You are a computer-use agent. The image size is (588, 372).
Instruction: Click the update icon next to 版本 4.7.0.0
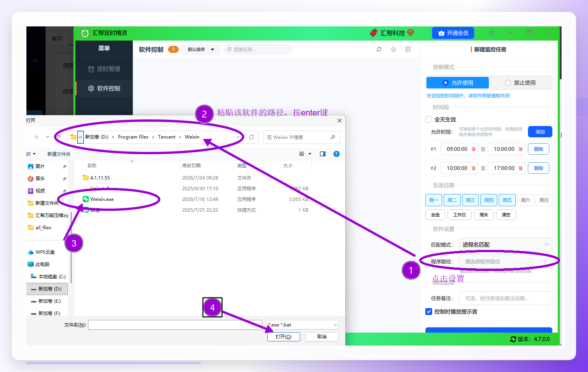point(513,339)
